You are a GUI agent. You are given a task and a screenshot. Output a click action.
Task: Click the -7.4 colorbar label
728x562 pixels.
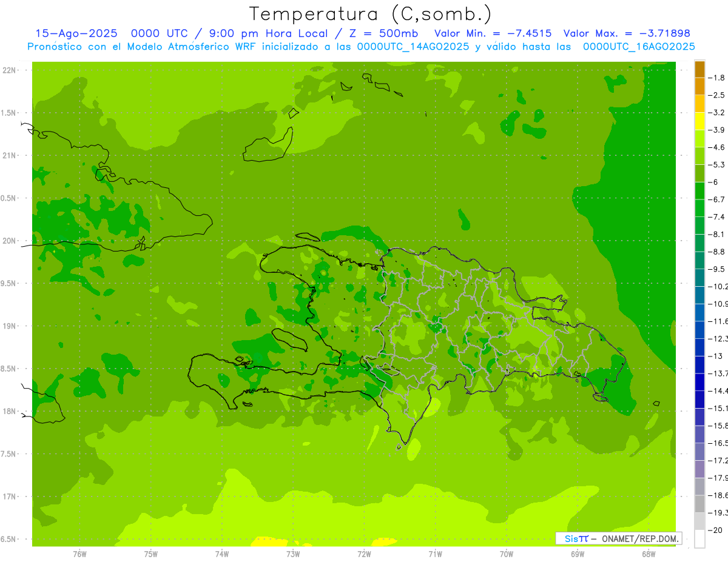coord(716,217)
